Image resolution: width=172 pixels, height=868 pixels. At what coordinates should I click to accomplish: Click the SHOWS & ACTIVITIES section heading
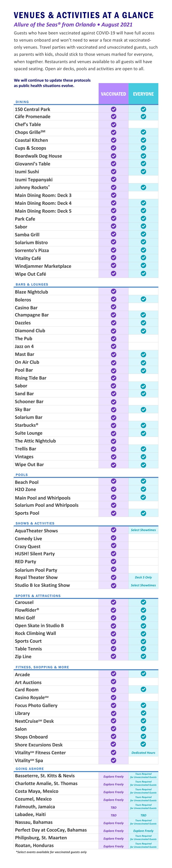coord(35,523)
